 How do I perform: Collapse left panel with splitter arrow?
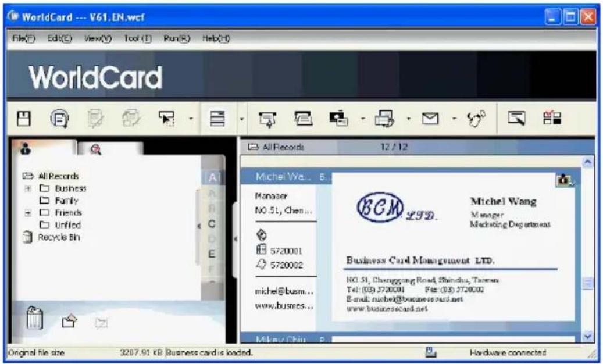[236, 239]
